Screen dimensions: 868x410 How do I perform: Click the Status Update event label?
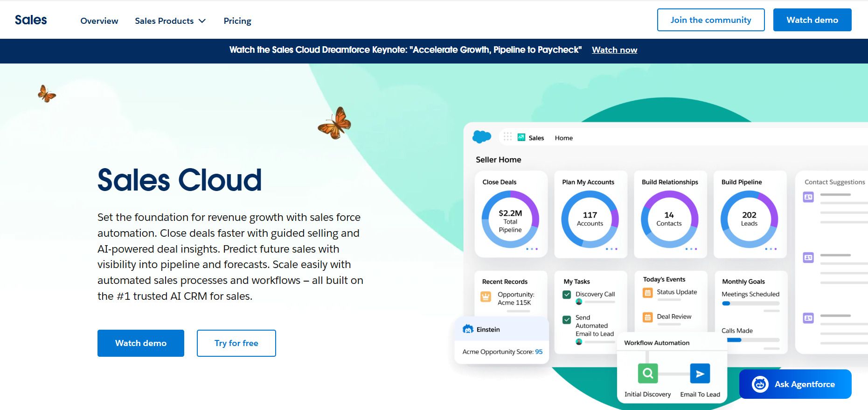[677, 292]
